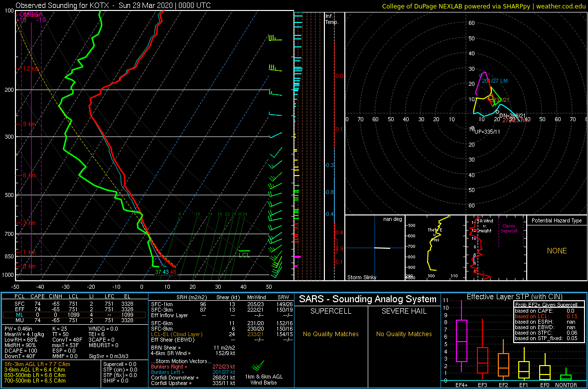Click the 'Potential Hazard Type' header
The width and height of the screenshot is (588, 389).
tap(557, 221)
